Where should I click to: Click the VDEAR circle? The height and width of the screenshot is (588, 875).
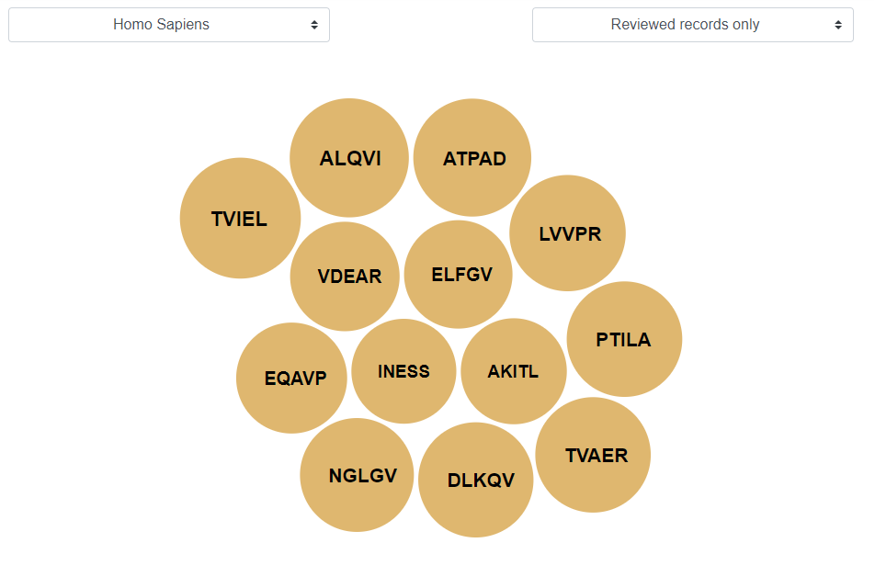pyautogui.click(x=345, y=277)
